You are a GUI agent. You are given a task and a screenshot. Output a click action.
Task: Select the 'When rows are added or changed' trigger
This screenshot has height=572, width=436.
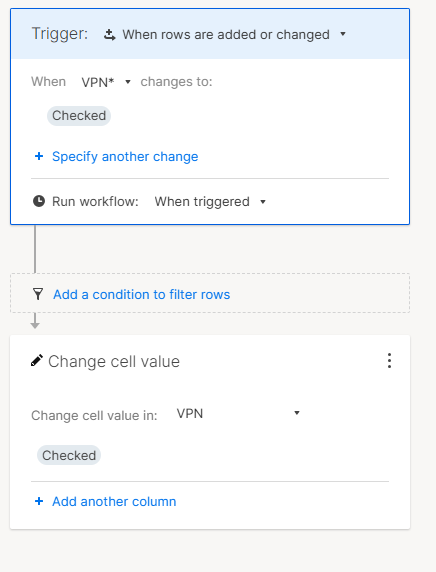tap(226, 35)
